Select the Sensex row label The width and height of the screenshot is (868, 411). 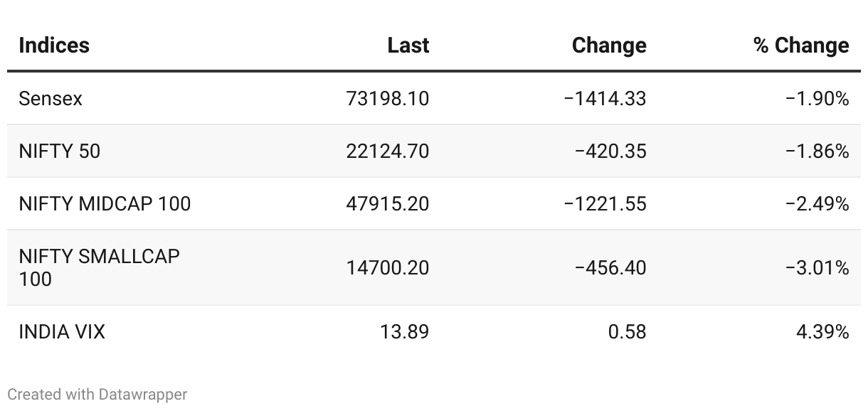(51, 98)
